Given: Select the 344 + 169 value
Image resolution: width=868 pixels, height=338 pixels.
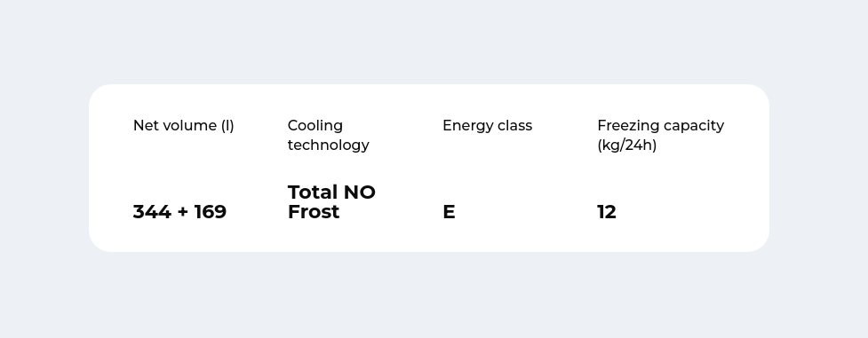Looking at the screenshot, I should [179, 212].
